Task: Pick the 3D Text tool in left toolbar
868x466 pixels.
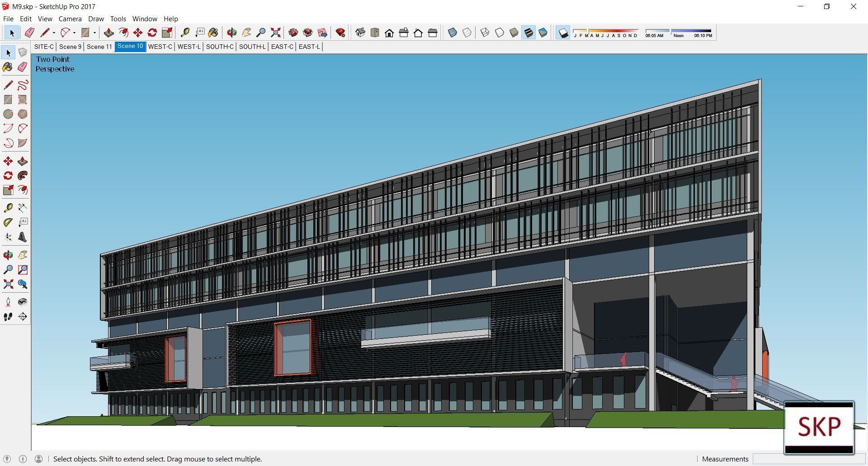Action: point(23,237)
